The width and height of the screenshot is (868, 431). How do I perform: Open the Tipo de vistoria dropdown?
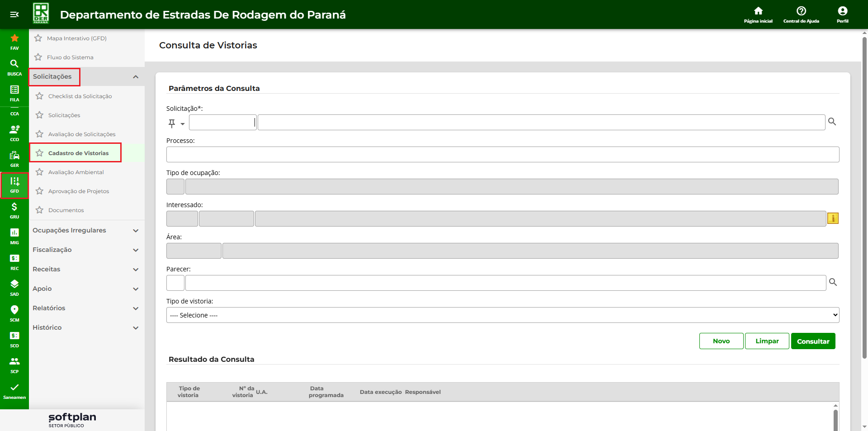coord(502,315)
